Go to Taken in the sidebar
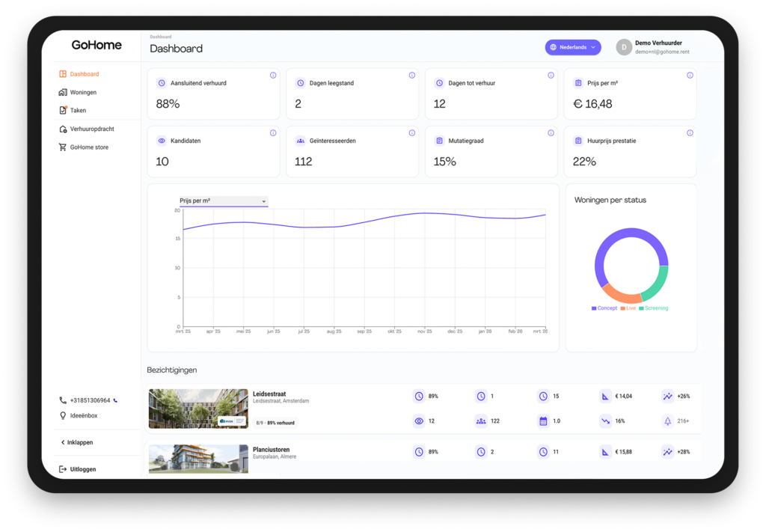 [77, 111]
